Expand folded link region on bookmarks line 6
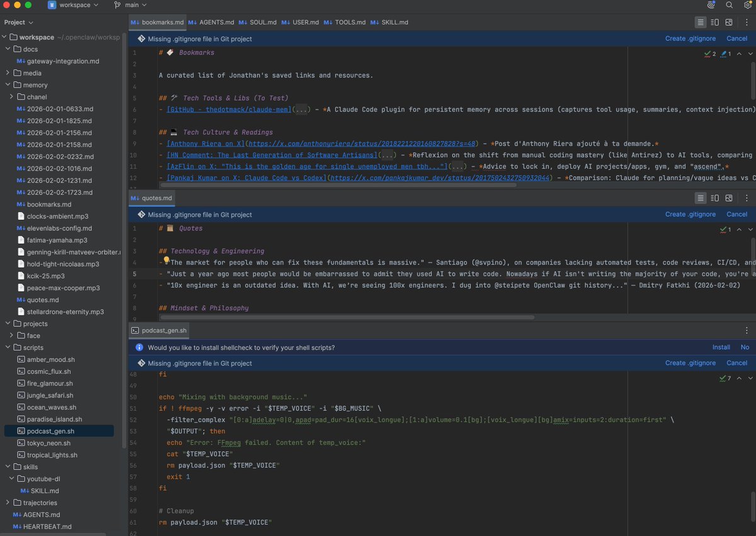 302,110
